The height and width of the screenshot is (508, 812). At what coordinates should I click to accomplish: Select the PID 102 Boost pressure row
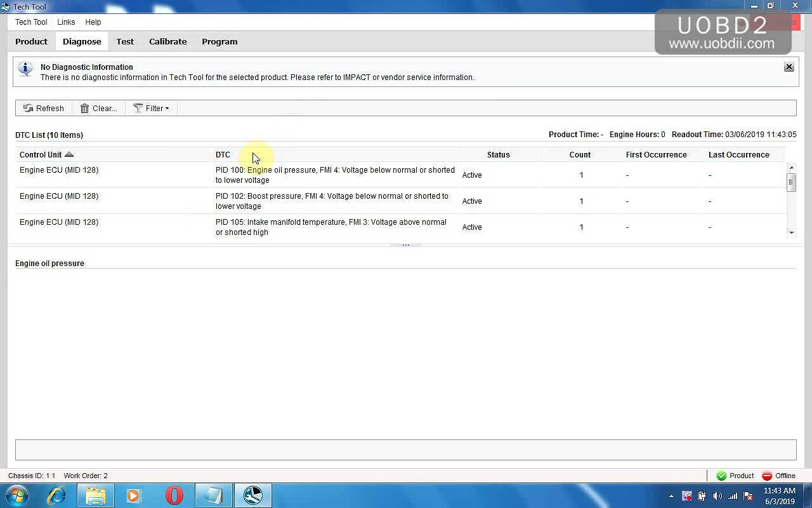[400, 201]
